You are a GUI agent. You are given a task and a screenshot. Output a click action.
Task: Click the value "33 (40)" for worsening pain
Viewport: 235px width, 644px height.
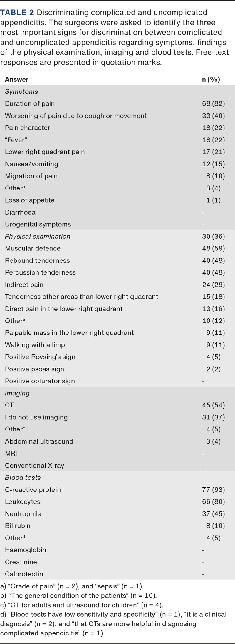(x=213, y=116)
